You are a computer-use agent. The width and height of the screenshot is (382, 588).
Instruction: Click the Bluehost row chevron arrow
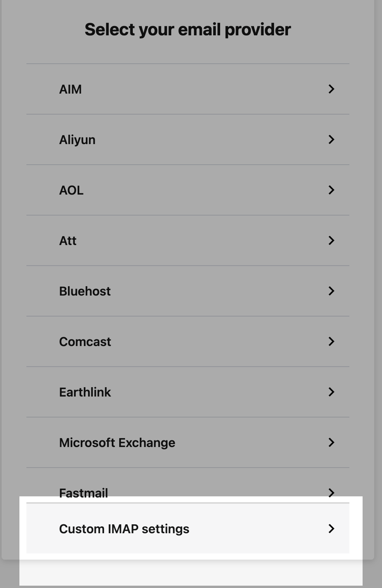(x=331, y=291)
